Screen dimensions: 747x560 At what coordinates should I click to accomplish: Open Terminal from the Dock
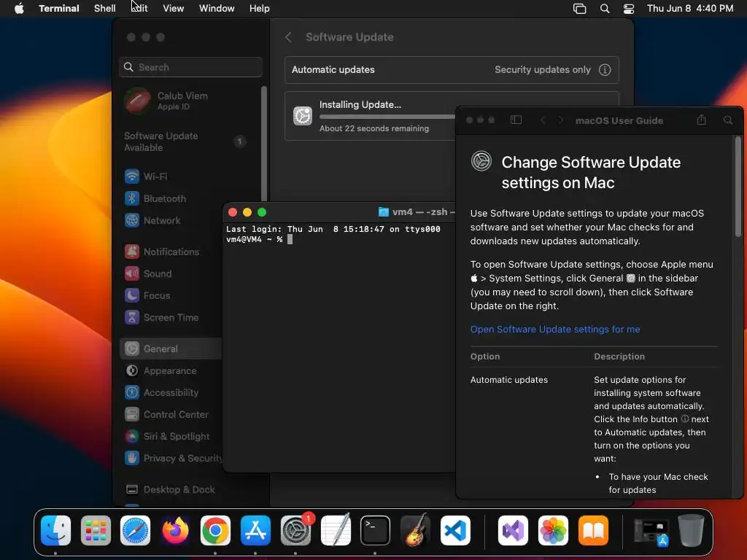point(375,530)
